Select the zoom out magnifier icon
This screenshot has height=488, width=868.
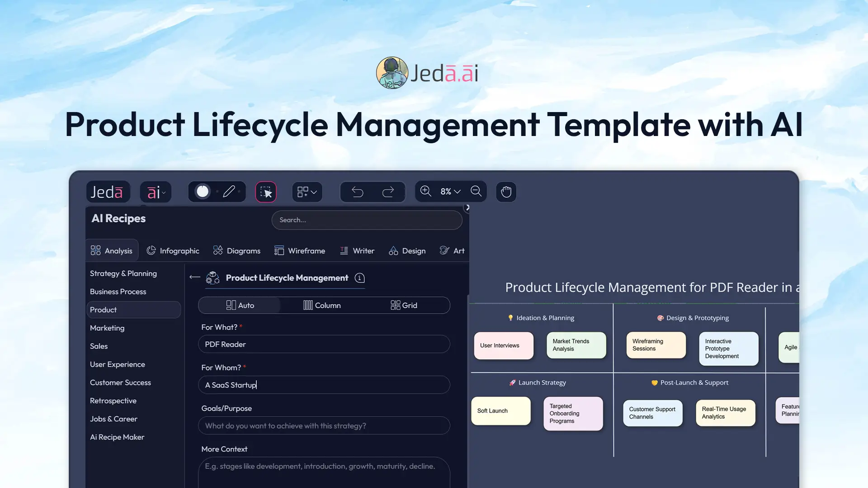coord(476,191)
